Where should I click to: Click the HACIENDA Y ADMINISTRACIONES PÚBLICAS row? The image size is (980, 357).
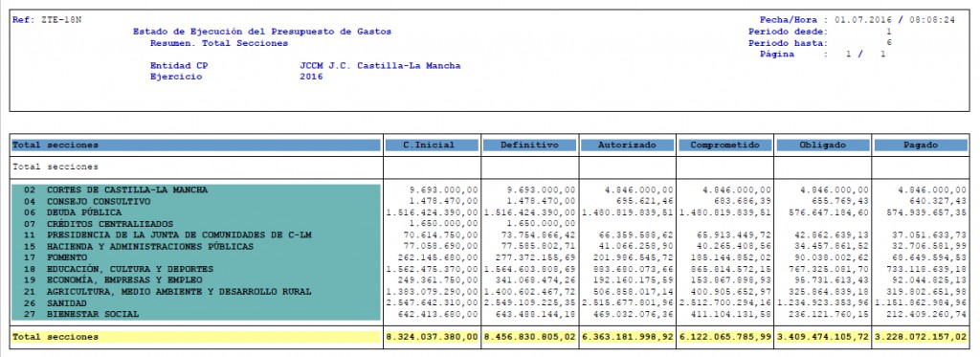pyautogui.click(x=195, y=246)
